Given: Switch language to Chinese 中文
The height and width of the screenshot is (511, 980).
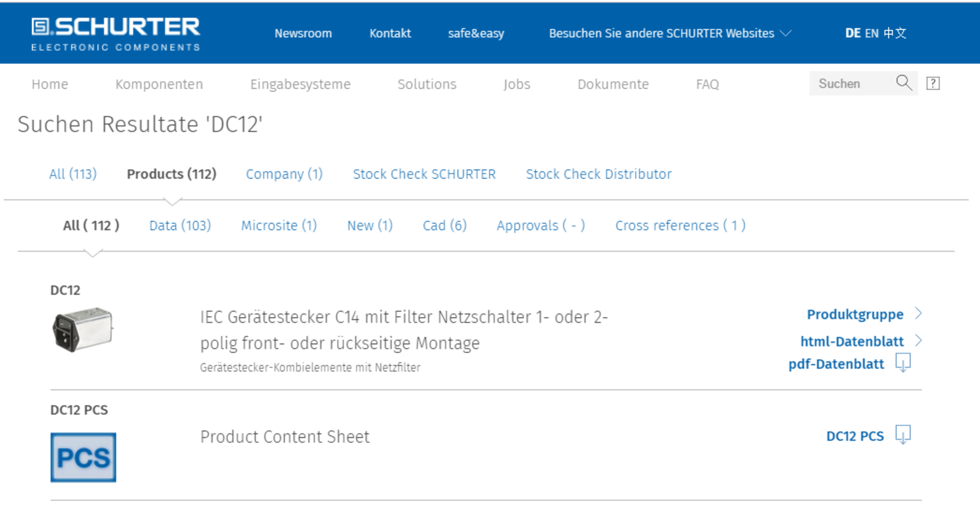Looking at the screenshot, I should pyautogui.click(x=895, y=33).
